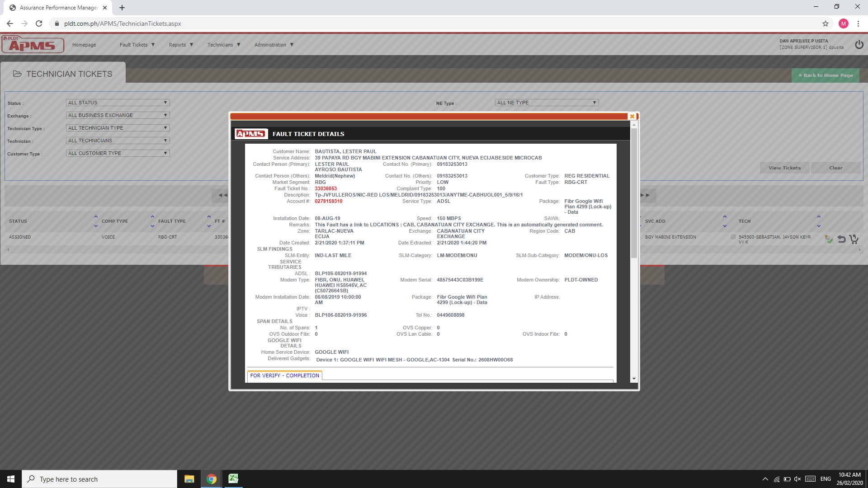Sort STATUS column descending arrow
The height and width of the screenshot is (488, 868).
96,225
